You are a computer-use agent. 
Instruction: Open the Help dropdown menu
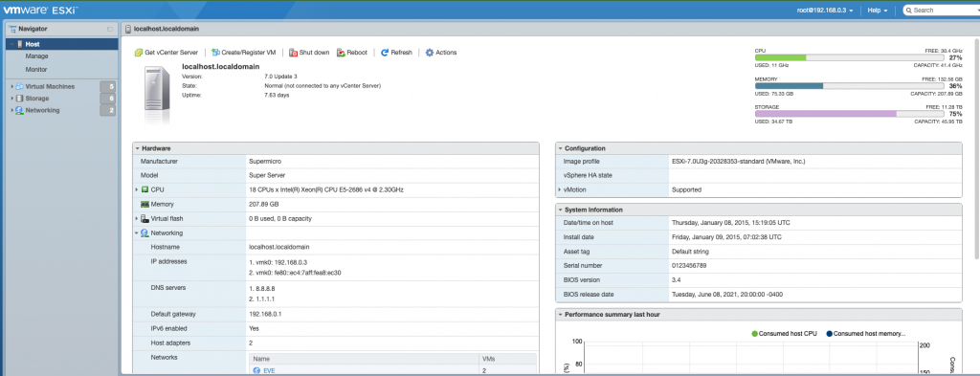(x=878, y=10)
